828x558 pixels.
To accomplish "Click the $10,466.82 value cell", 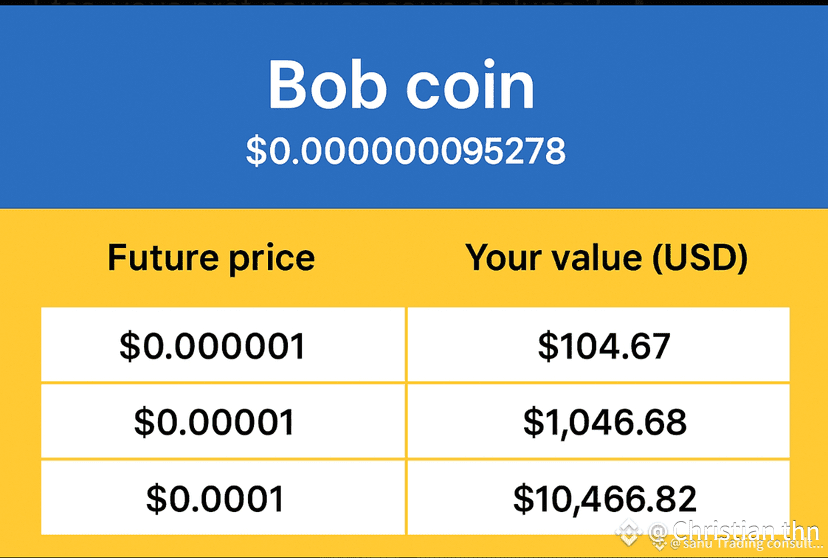I will (x=599, y=498).
